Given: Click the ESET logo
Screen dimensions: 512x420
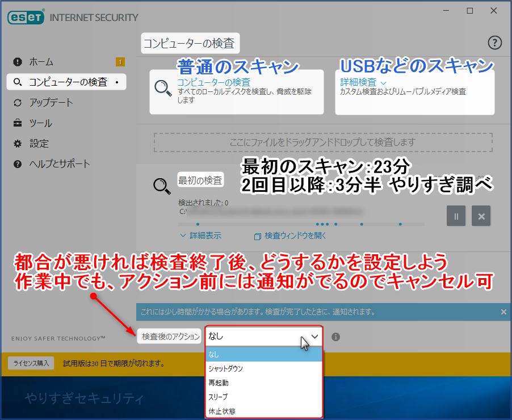Looking at the screenshot, I should 26,17.
